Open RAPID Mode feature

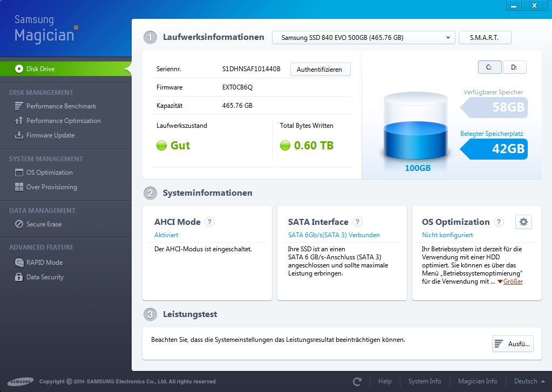(x=44, y=263)
